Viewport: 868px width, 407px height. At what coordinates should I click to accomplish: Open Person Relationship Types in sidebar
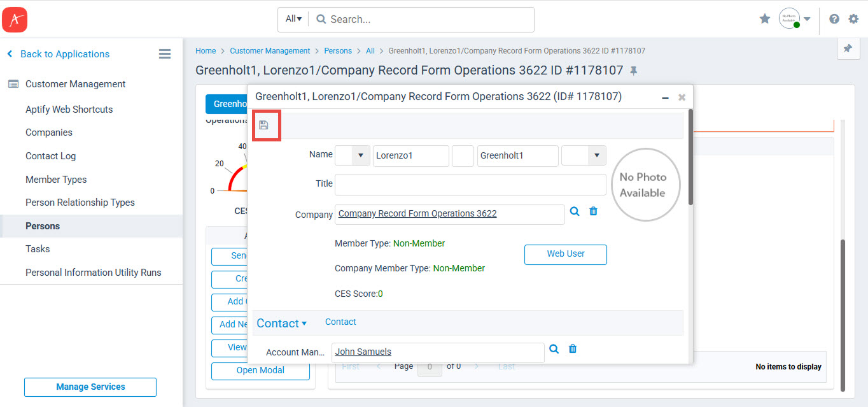(x=80, y=203)
